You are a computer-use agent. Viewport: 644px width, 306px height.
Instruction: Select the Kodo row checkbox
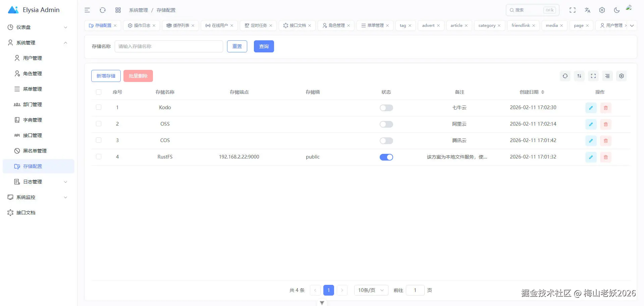coord(99,107)
